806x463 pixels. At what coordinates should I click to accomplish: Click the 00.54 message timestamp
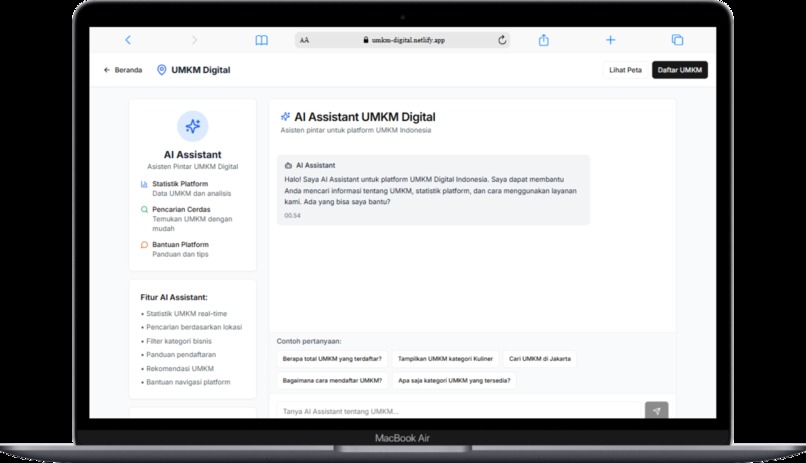[x=292, y=216]
